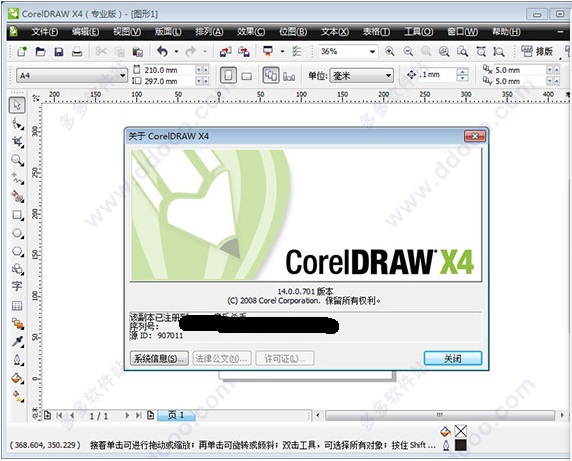Select the Outline pen tool
Image resolution: width=572 pixels, height=461 pixels.
pyautogui.click(x=17, y=360)
